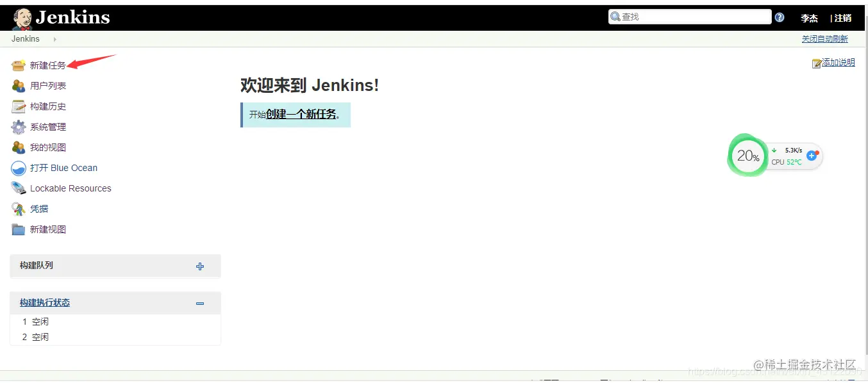The height and width of the screenshot is (383, 868).
Task: Open Lockable Resources page
Action: [x=70, y=188]
